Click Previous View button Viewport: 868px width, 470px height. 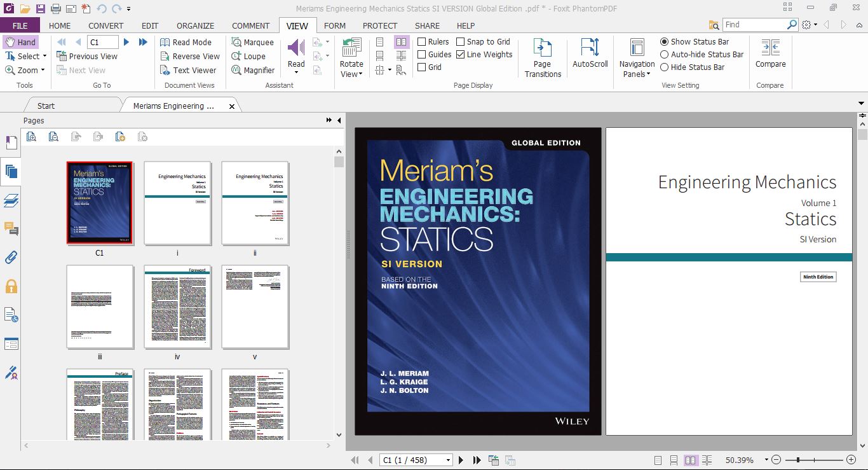click(87, 56)
